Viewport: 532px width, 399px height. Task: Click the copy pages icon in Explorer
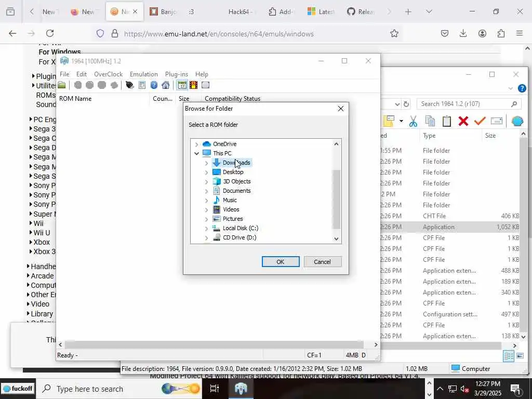coord(430,121)
